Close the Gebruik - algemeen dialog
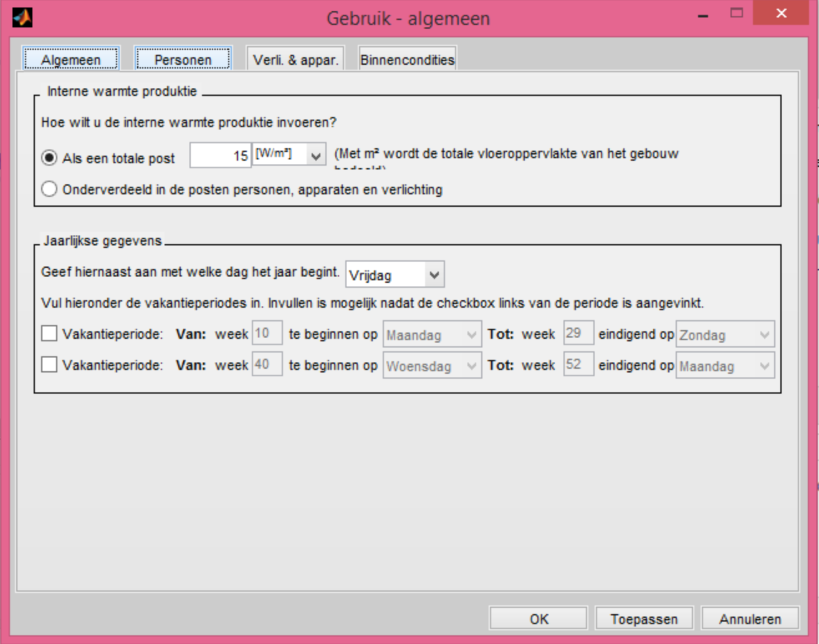The height and width of the screenshot is (644, 819). click(782, 13)
